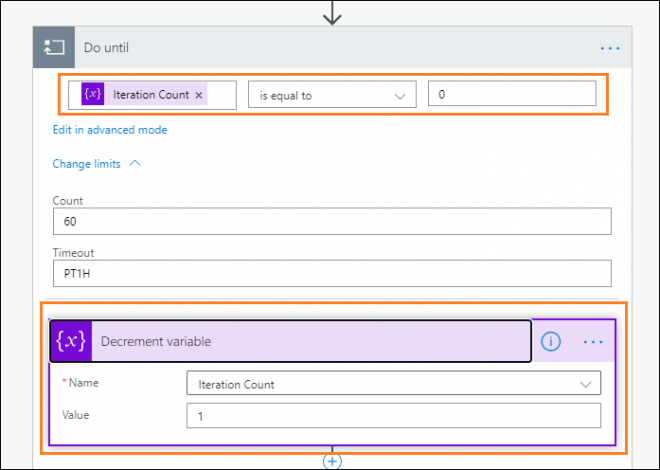Add an action with the plus button
The width and height of the screenshot is (660, 470).
tap(332, 461)
